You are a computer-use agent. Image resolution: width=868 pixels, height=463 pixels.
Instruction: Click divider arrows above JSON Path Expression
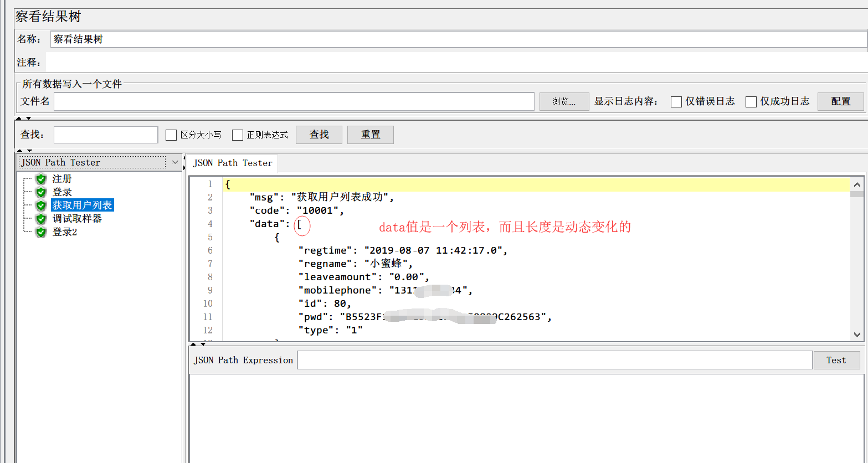click(x=198, y=344)
